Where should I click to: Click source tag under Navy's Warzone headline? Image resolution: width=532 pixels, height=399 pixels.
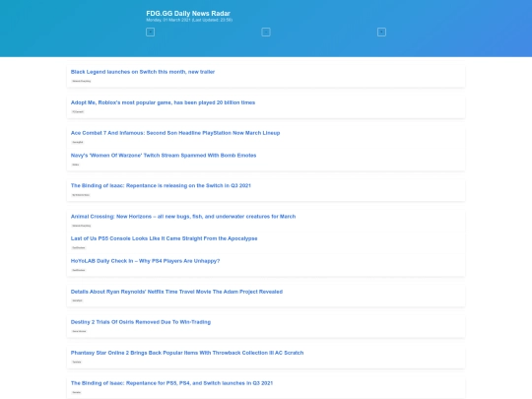[x=76, y=165]
